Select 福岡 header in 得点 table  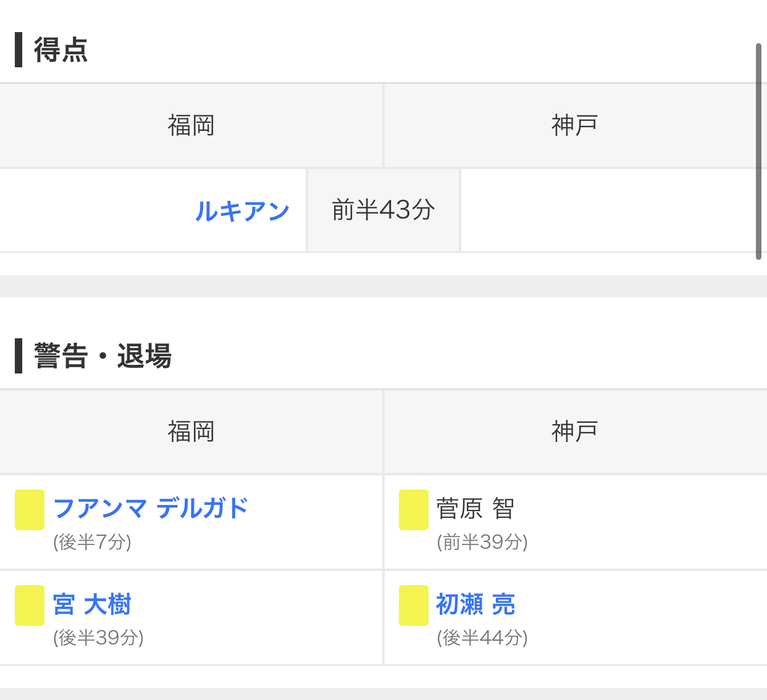(191, 125)
